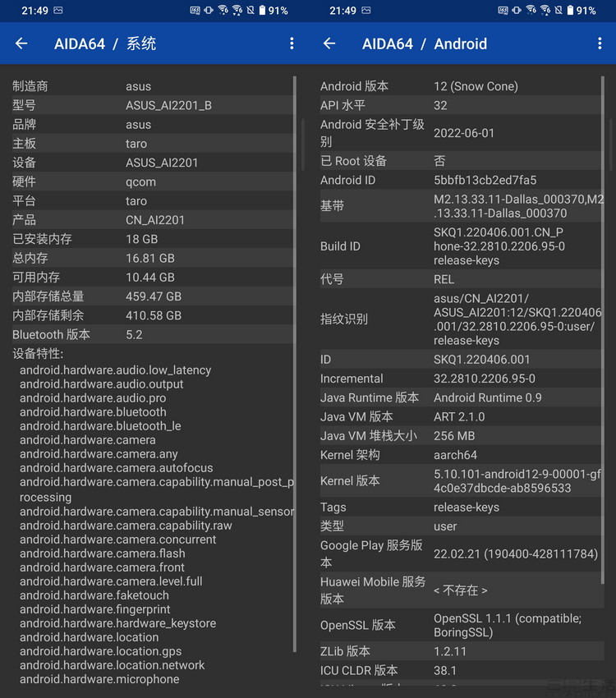The image size is (616, 698).
Task: Select the 制造商 asus row
Action: (152, 86)
